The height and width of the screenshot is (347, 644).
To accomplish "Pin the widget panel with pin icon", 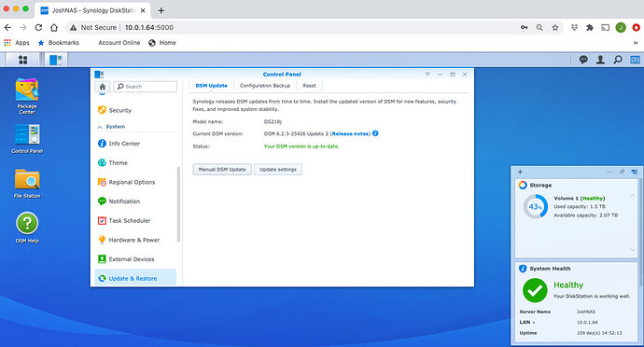I will 622,172.
